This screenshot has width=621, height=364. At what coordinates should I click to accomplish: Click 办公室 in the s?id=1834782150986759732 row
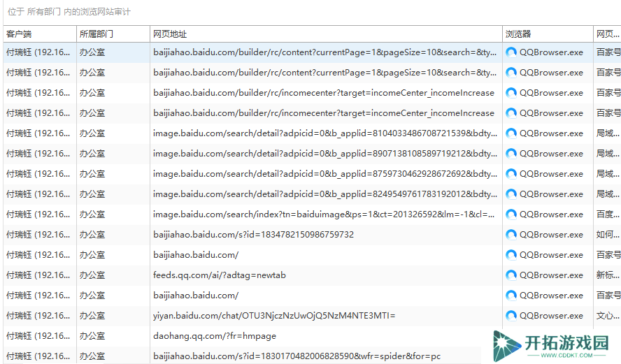(x=92, y=235)
